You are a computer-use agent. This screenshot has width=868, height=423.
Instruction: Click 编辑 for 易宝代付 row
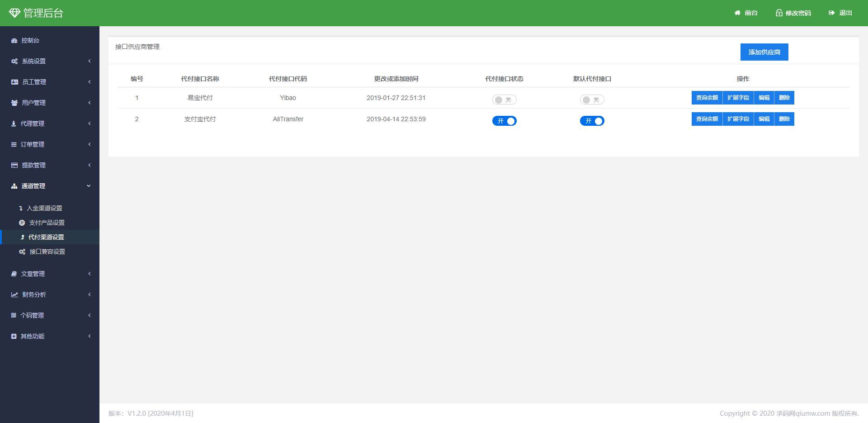click(x=764, y=98)
